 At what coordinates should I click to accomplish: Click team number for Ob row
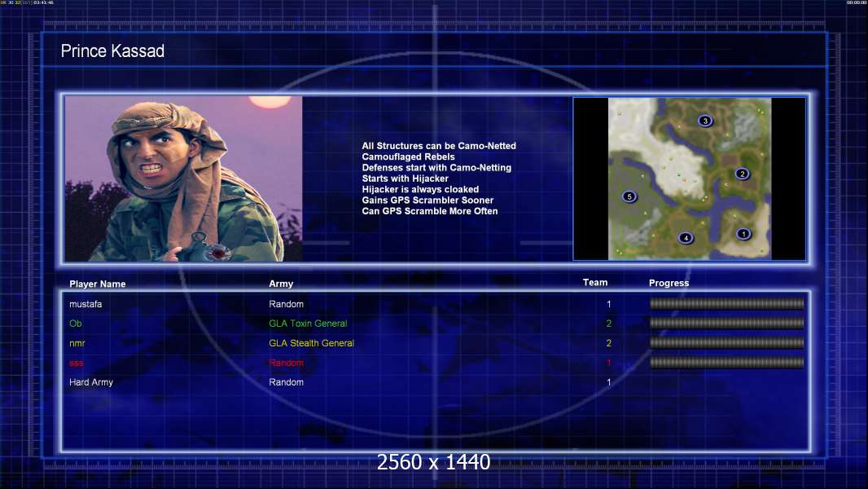[609, 324]
